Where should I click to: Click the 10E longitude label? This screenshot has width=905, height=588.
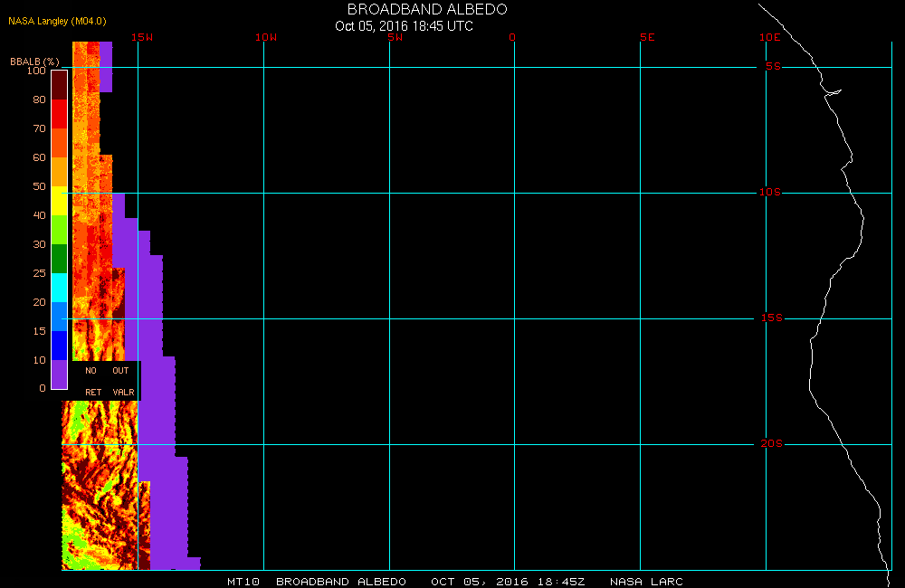pyautogui.click(x=769, y=37)
